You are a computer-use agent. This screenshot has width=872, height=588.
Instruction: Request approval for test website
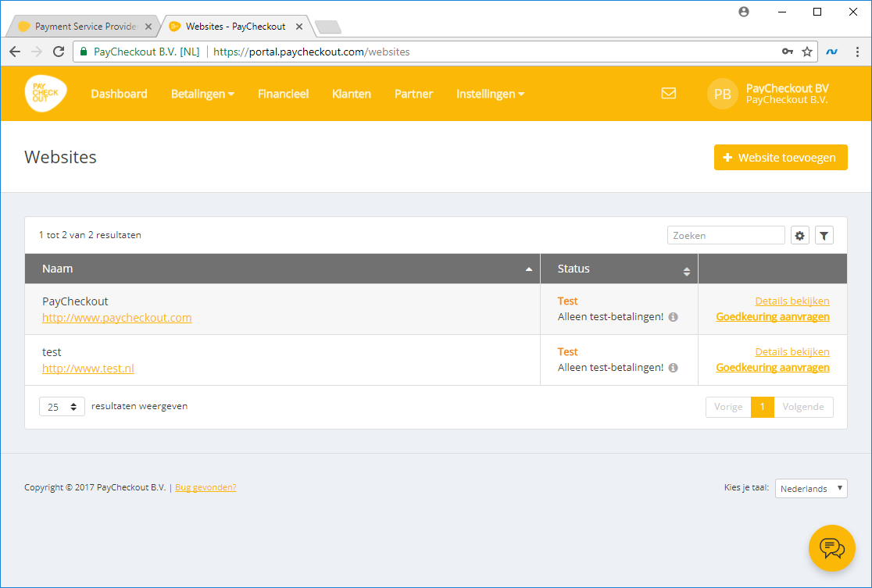tap(773, 367)
